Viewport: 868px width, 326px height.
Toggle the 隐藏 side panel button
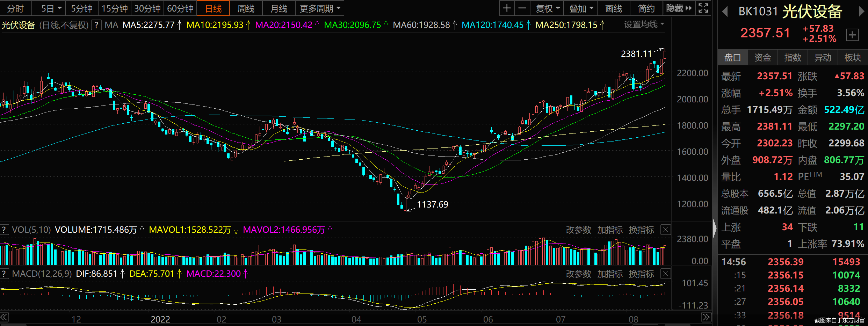pos(679,8)
